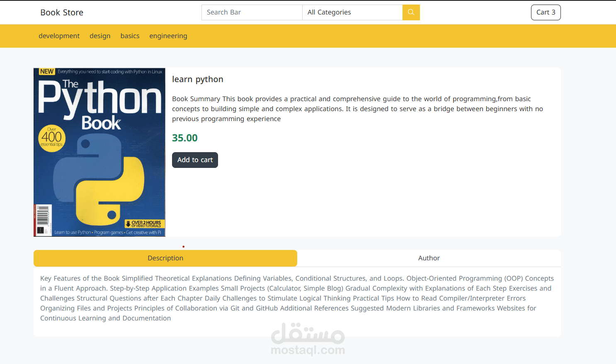Click the learn python book title
616x364 pixels.
coord(198,79)
